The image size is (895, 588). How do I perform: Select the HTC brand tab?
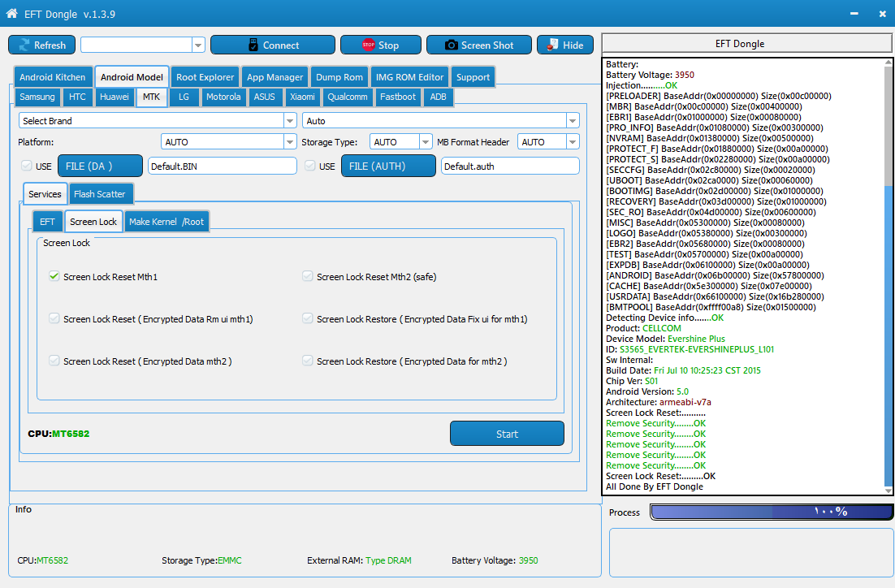pos(77,97)
